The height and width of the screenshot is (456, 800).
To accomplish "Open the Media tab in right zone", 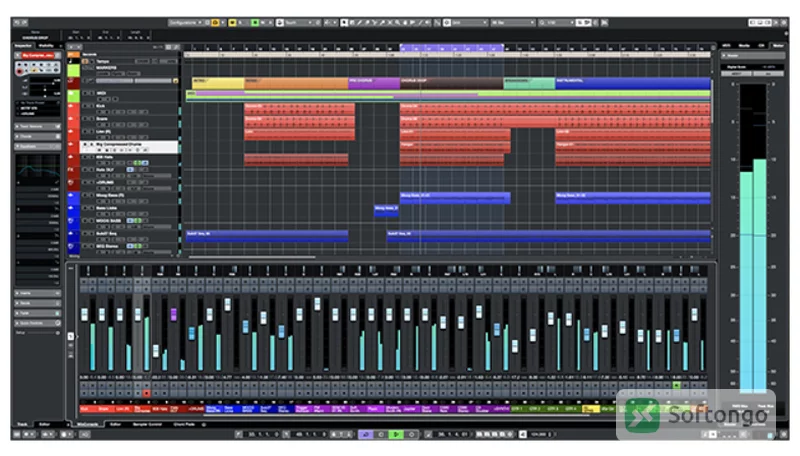I will click(x=744, y=46).
